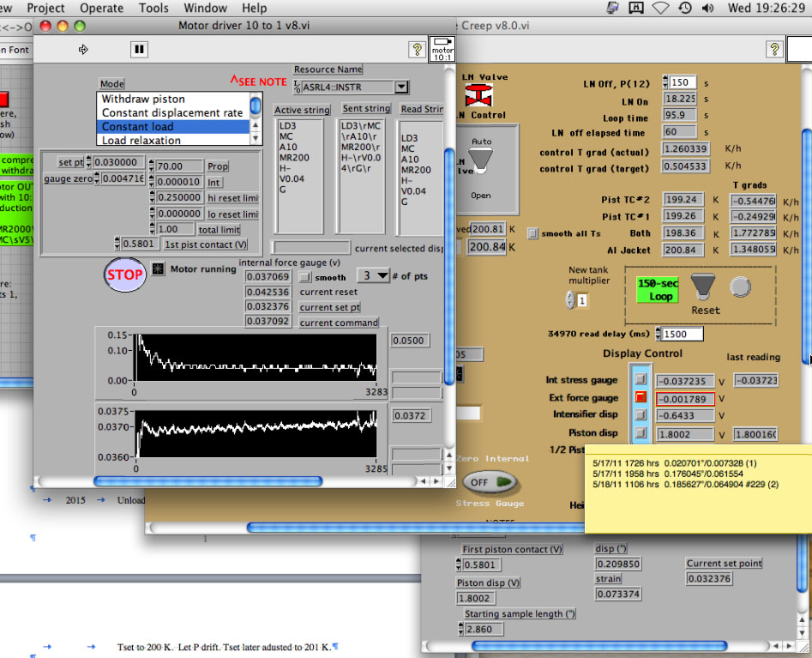Open context help in Creep v8.0 window
This screenshot has width=812, height=658.
(773, 49)
